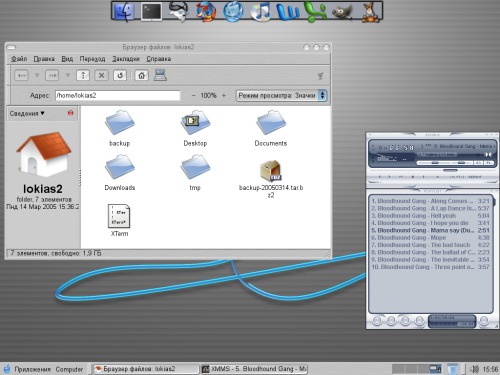Launch the terminal from the top dock

tap(152, 12)
